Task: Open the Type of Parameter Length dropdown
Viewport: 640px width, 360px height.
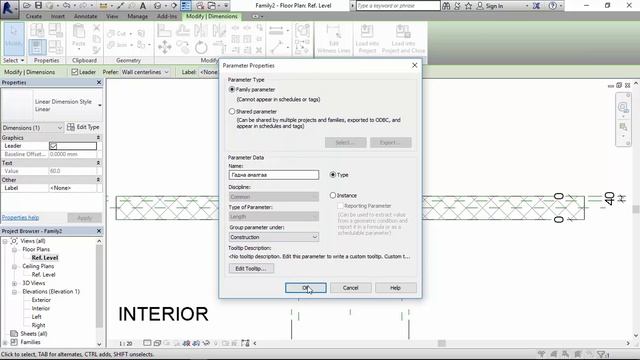Action: 274,216
